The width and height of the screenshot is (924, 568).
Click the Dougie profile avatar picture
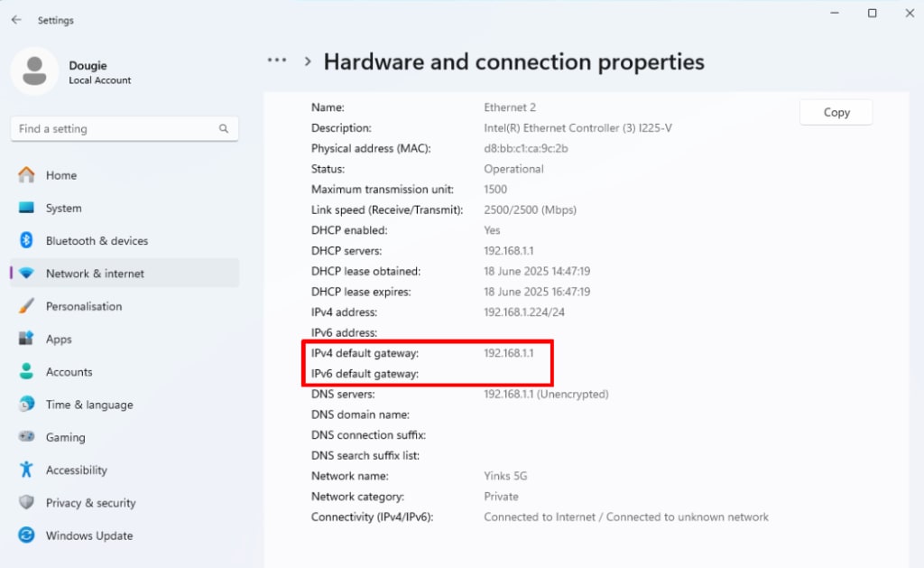[x=34, y=71]
